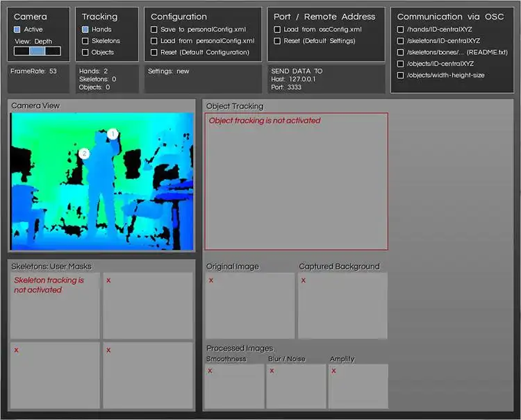The image size is (521, 420).
Task: Enable Skeletons tracking checkbox
Action: pos(85,41)
